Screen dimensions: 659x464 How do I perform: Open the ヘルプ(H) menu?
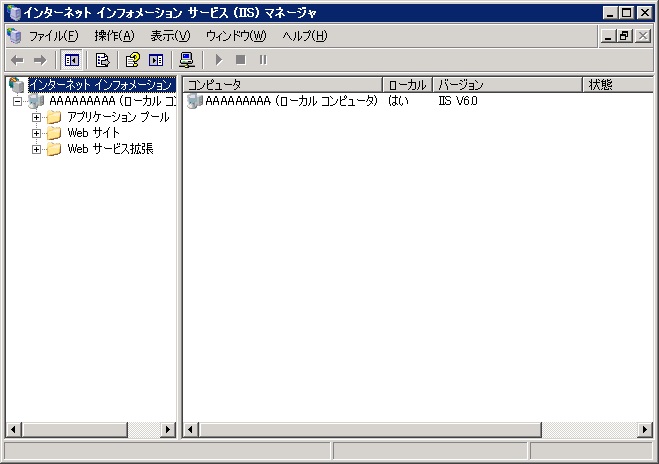(x=304, y=36)
